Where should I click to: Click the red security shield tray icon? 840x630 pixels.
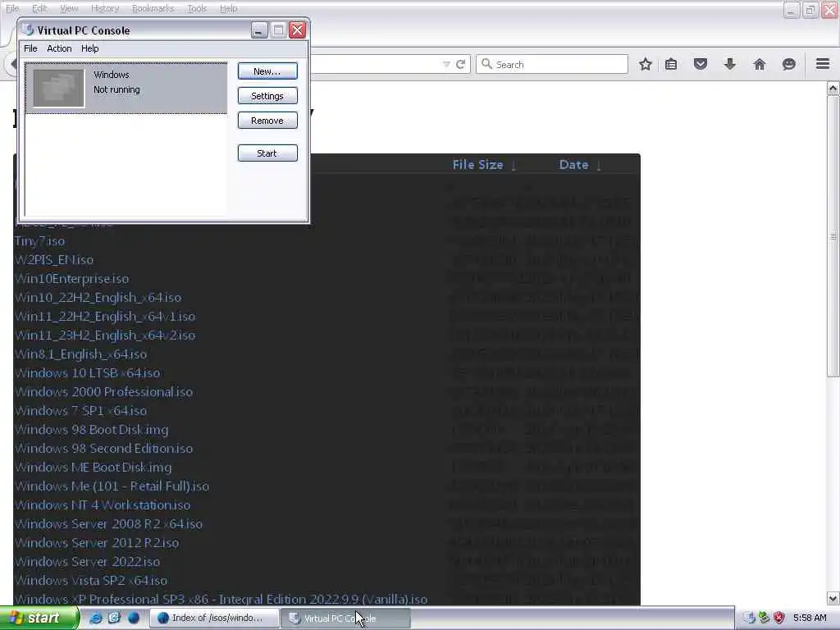pos(779,619)
